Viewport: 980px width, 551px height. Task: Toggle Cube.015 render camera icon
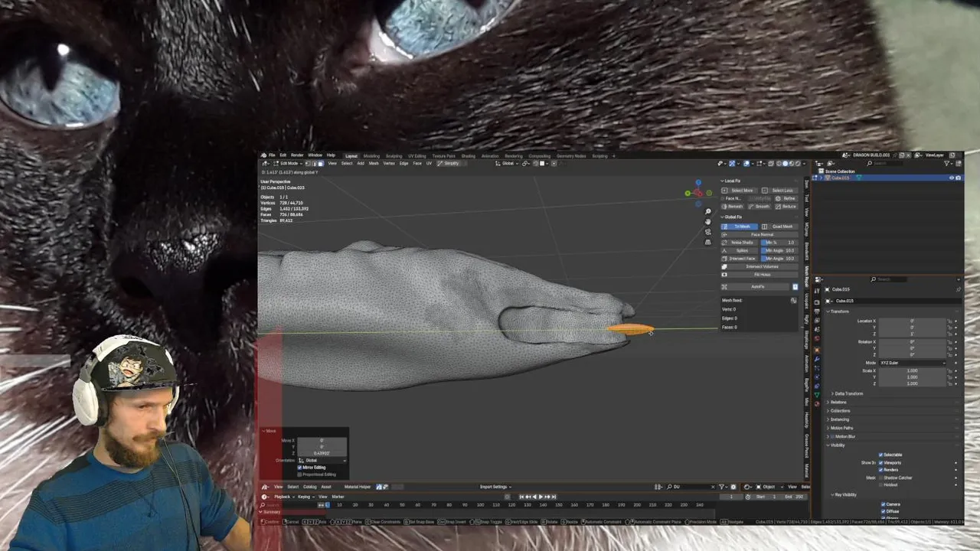(959, 178)
